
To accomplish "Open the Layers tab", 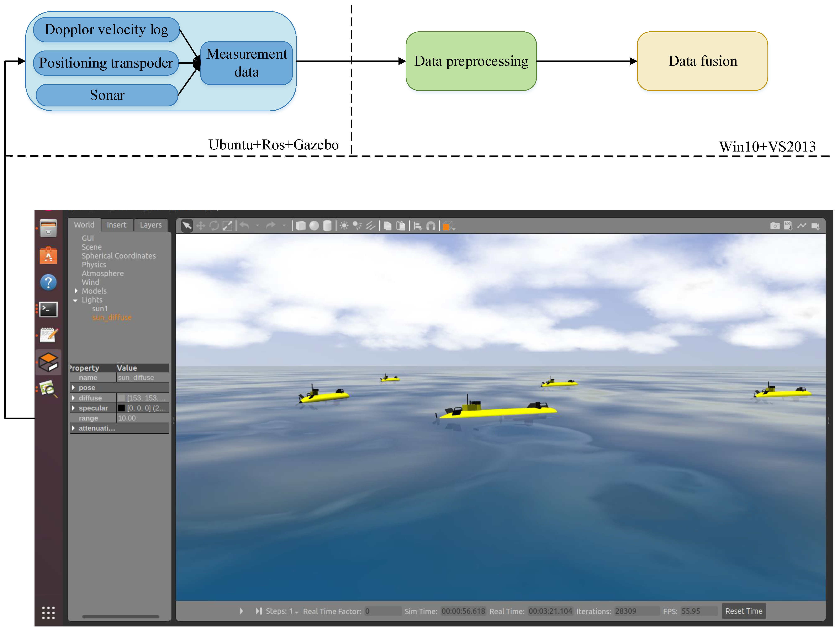I will 150,225.
